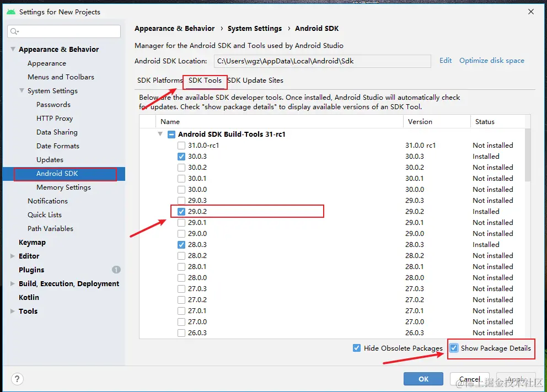
Task: Click the Android Studio logo in title bar
Action: (x=11, y=12)
